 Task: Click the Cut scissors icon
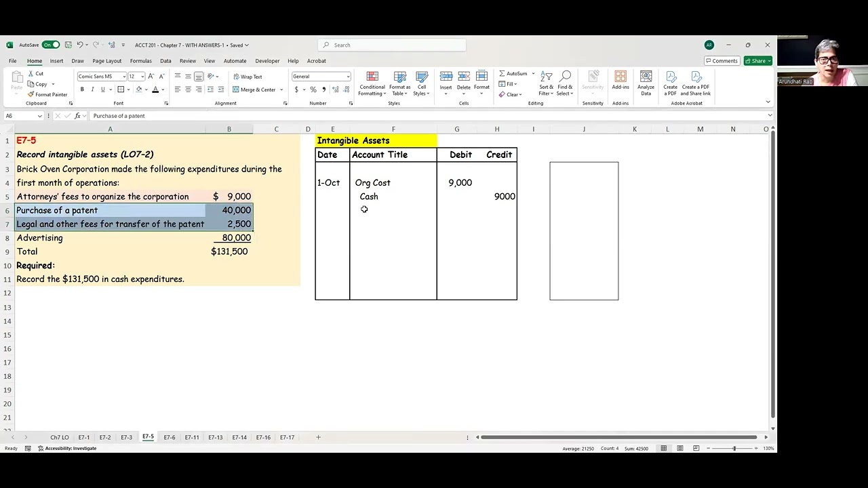tap(31, 74)
